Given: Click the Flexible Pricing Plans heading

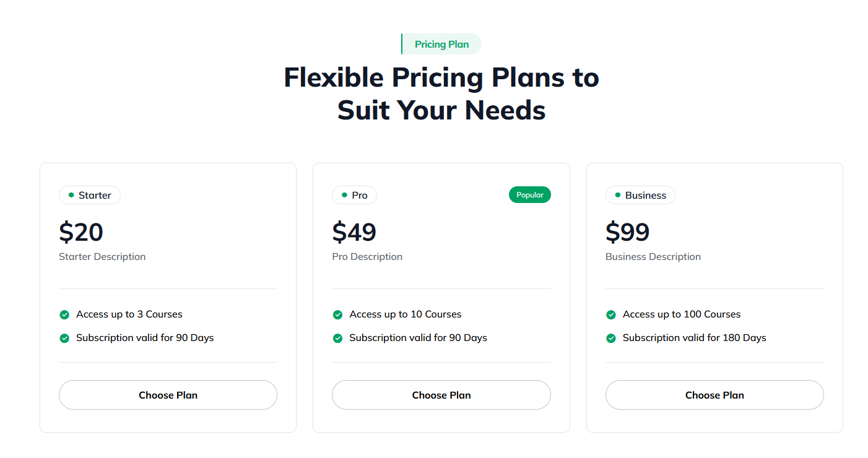Looking at the screenshot, I should point(441,93).
